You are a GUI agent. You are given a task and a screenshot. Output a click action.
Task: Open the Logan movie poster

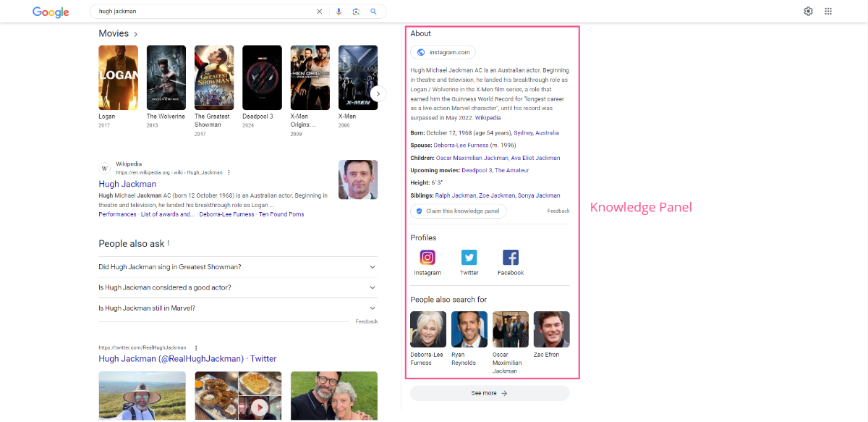pyautogui.click(x=119, y=77)
